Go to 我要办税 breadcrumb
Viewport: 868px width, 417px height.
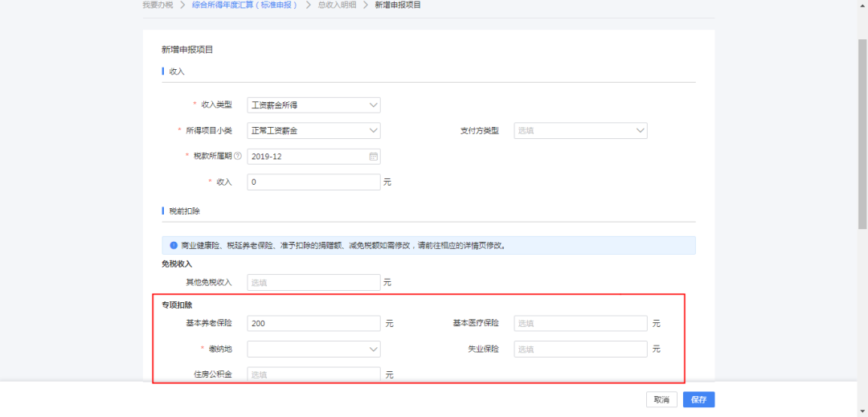[x=158, y=5]
